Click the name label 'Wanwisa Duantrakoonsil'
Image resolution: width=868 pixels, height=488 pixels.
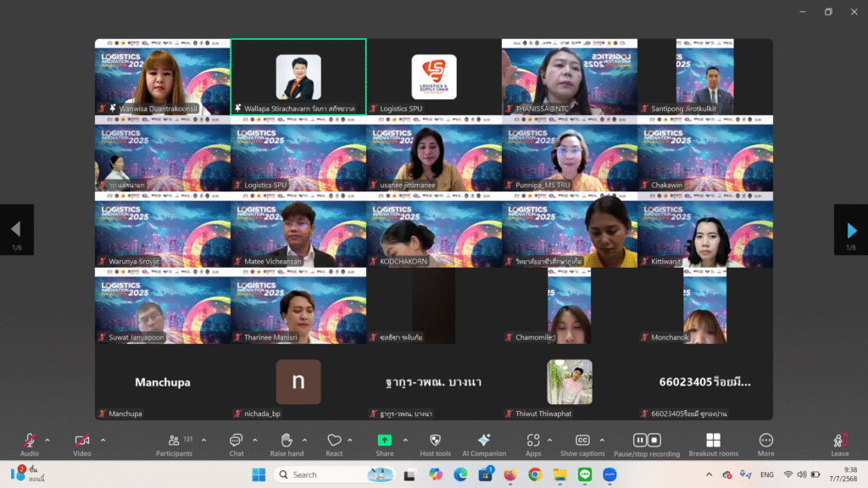click(x=159, y=108)
